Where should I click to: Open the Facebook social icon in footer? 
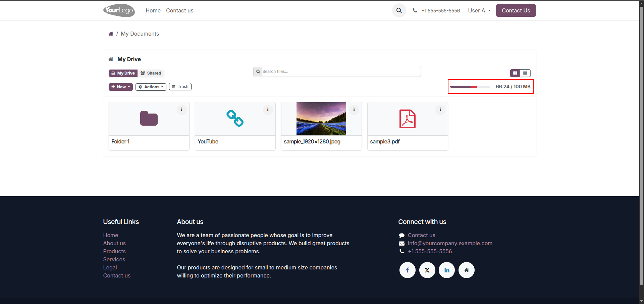[x=407, y=270]
